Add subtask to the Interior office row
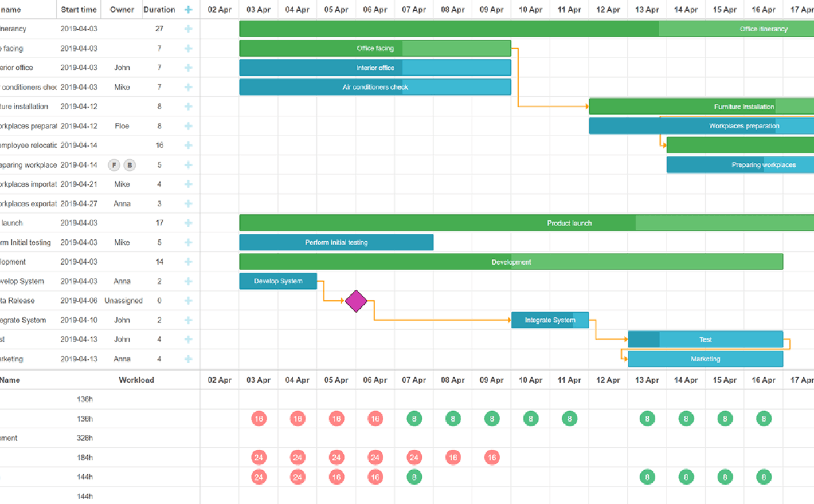The width and height of the screenshot is (814, 504). (x=188, y=68)
